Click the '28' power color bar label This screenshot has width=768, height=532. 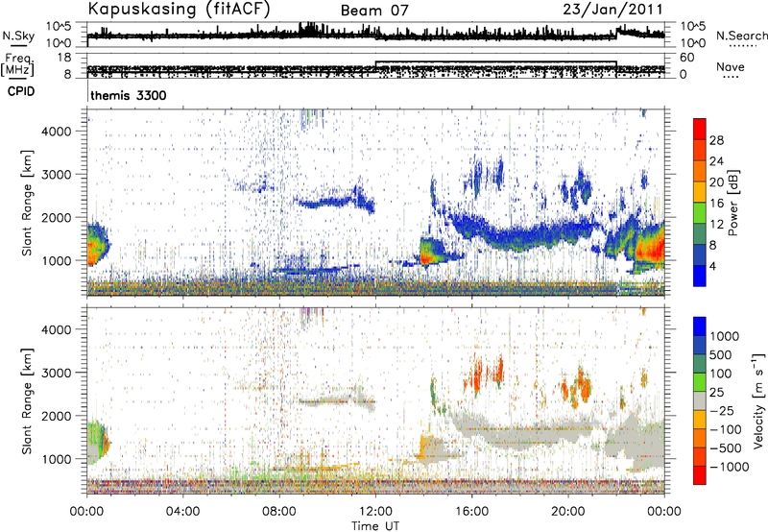point(716,140)
